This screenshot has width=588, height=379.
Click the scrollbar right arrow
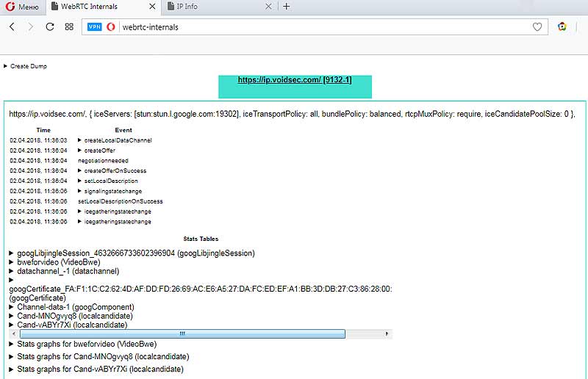click(x=387, y=333)
